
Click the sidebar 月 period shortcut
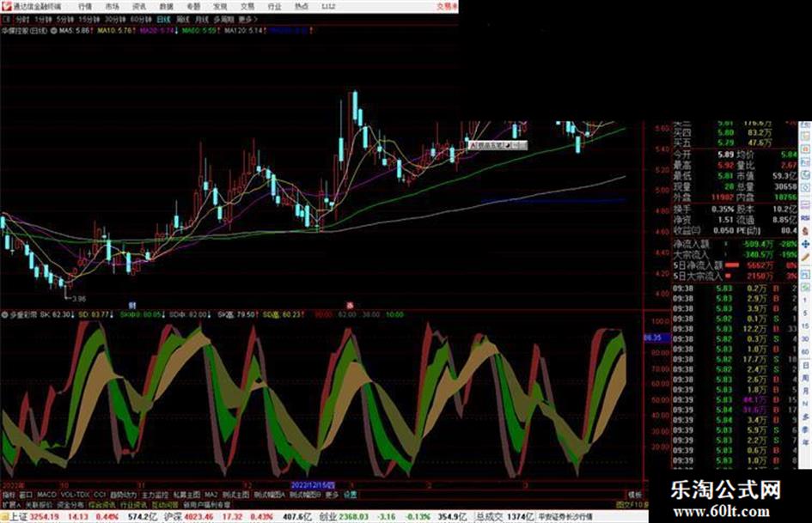point(805,392)
